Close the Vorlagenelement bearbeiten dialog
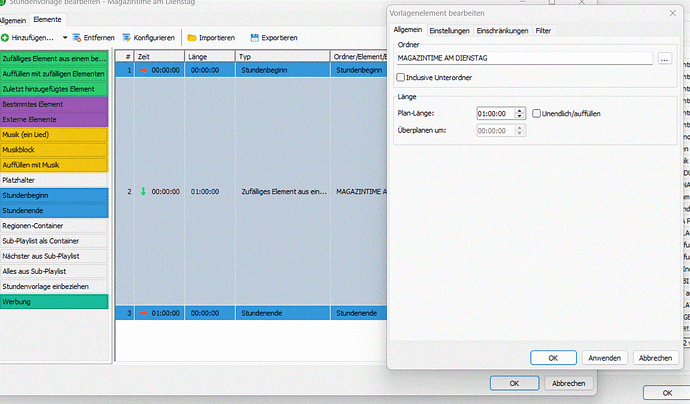The image size is (690, 404). click(672, 13)
